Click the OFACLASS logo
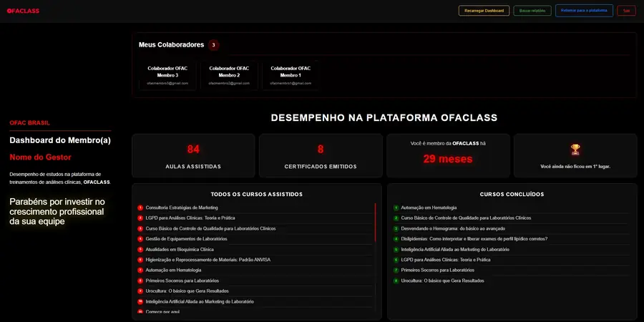644x322 pixels. [x=23, y=11]
